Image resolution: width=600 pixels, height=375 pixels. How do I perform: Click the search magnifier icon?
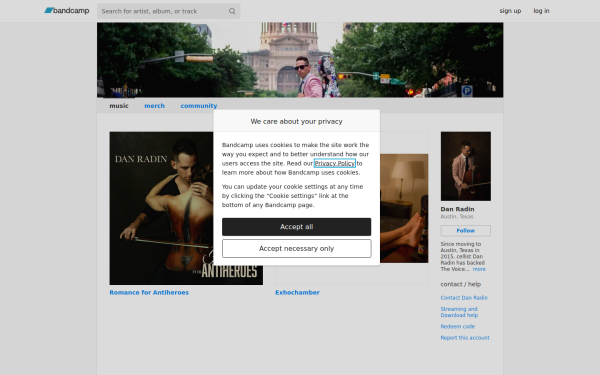232,11
